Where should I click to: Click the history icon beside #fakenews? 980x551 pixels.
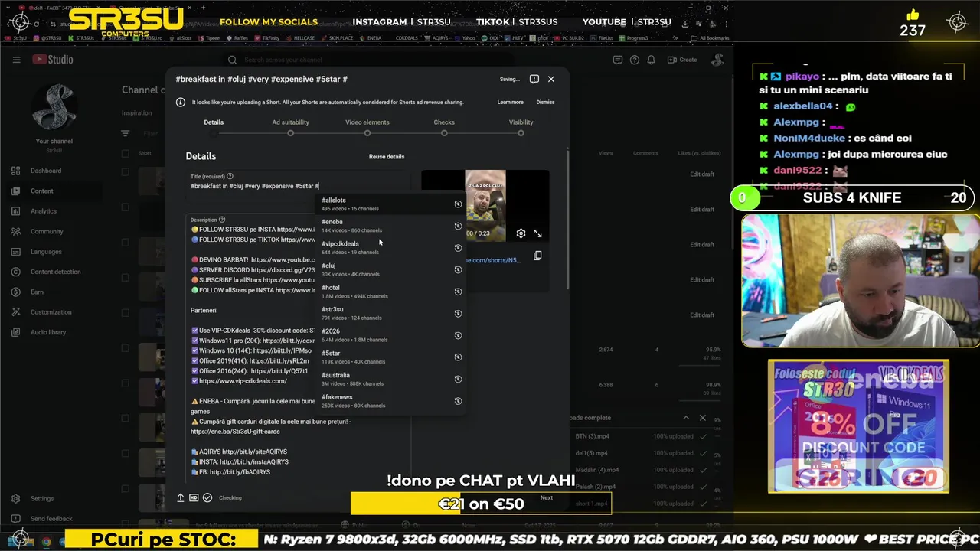coord(458,401)
